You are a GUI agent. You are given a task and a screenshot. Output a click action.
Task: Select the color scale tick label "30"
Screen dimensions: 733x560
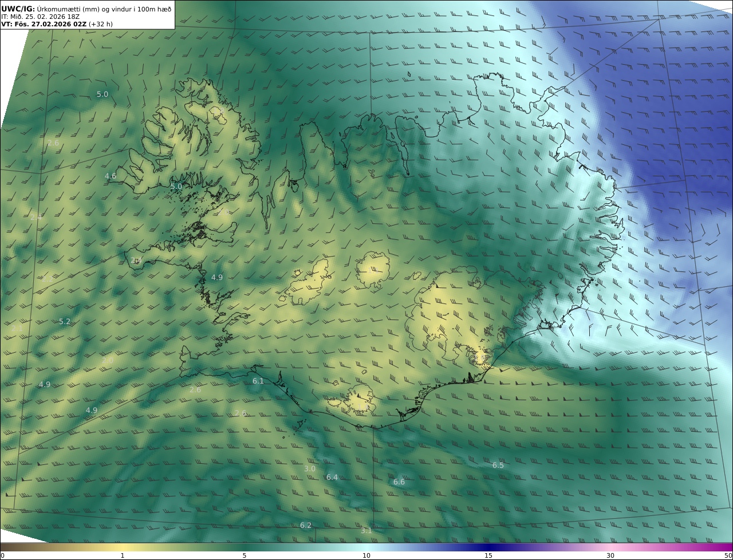[x=610, y=555]
